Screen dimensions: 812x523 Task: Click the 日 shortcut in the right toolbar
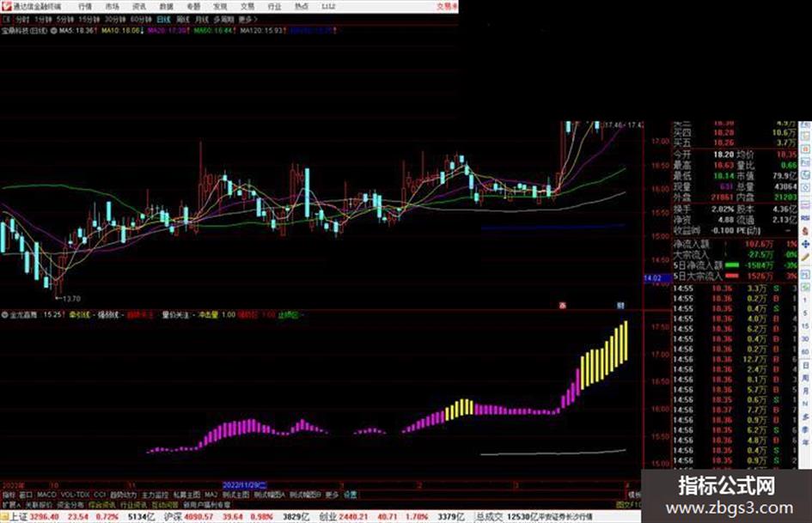(805, 366)
